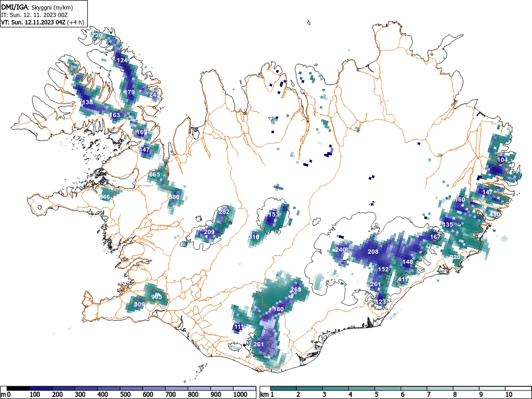Screen dimensions: 532x399
Task: Click the 320 visibility value label
Action: tap(455, 257)
